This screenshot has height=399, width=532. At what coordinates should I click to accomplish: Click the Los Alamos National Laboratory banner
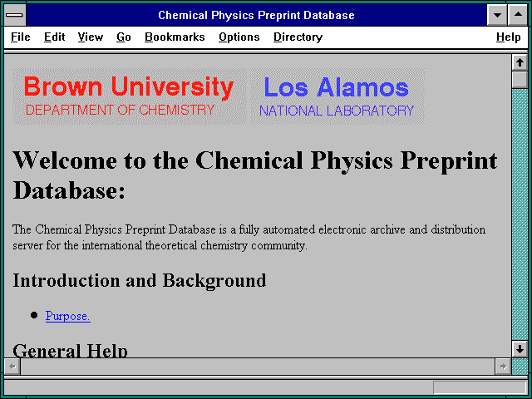pyautogui.click(x=337, y=96)
